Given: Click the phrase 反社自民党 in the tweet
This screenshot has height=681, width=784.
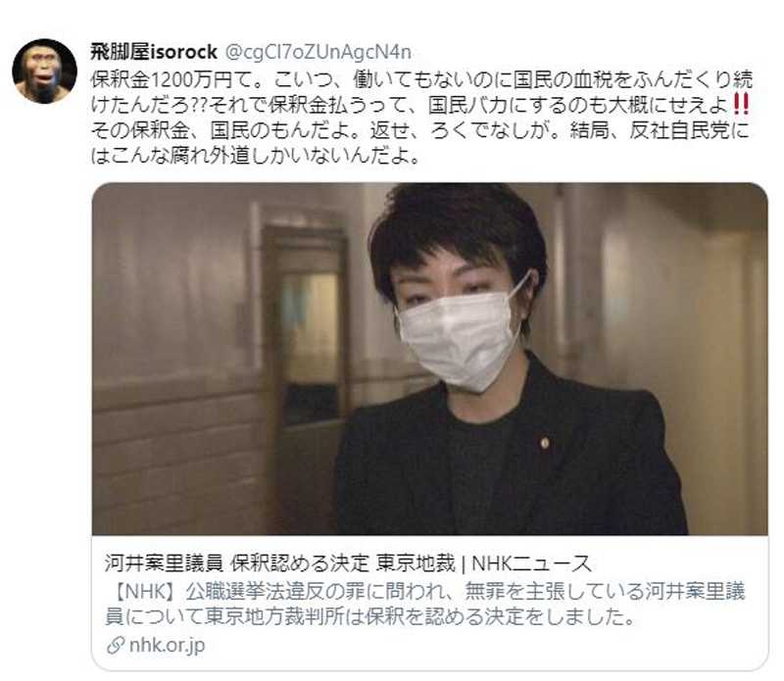Looking at the screenshot, I should [679, 130].
